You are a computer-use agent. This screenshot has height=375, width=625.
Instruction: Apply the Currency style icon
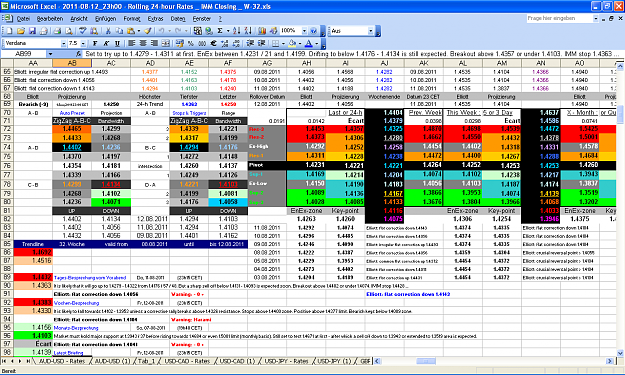[x=179, y=43]
